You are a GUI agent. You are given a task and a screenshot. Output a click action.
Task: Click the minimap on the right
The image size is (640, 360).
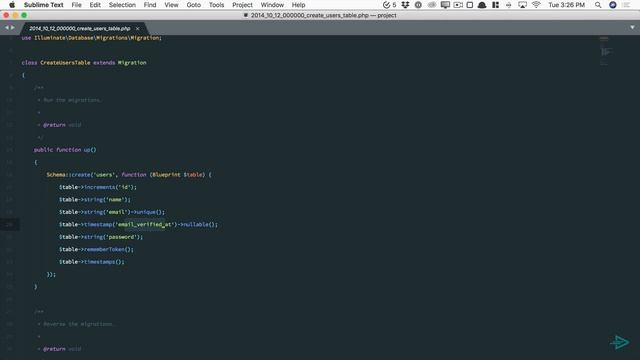pyautogui.click(x=605, y=51)
